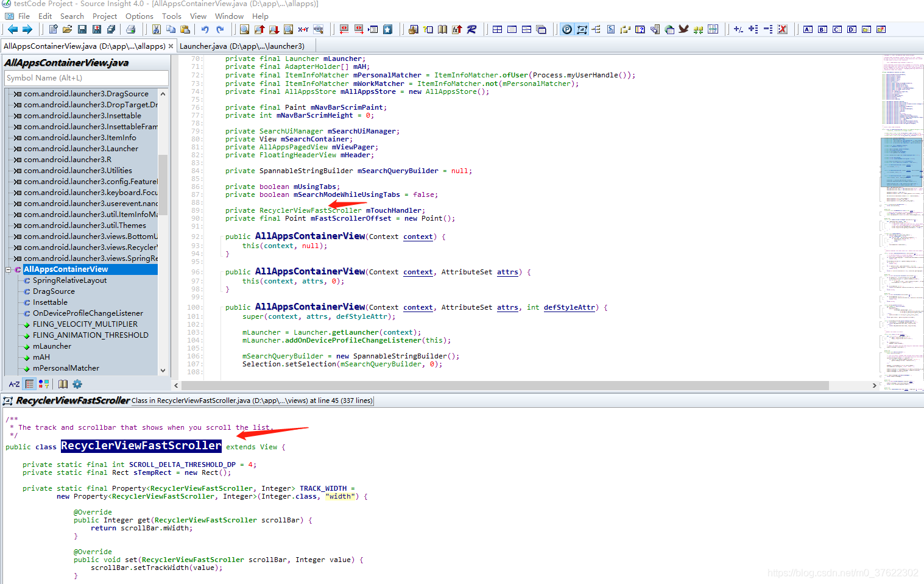
Task: Click the red X toolbar icon
Action: 783,29
